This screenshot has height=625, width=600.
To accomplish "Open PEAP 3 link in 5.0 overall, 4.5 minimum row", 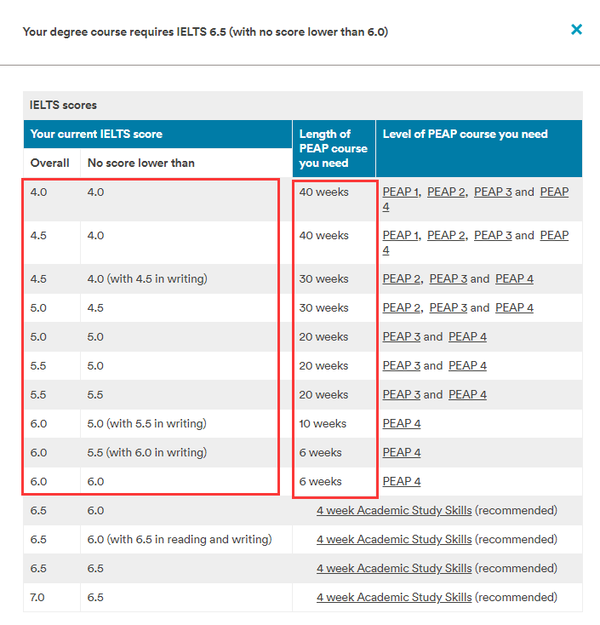I will pyautogui.click(x=448, y=308).
